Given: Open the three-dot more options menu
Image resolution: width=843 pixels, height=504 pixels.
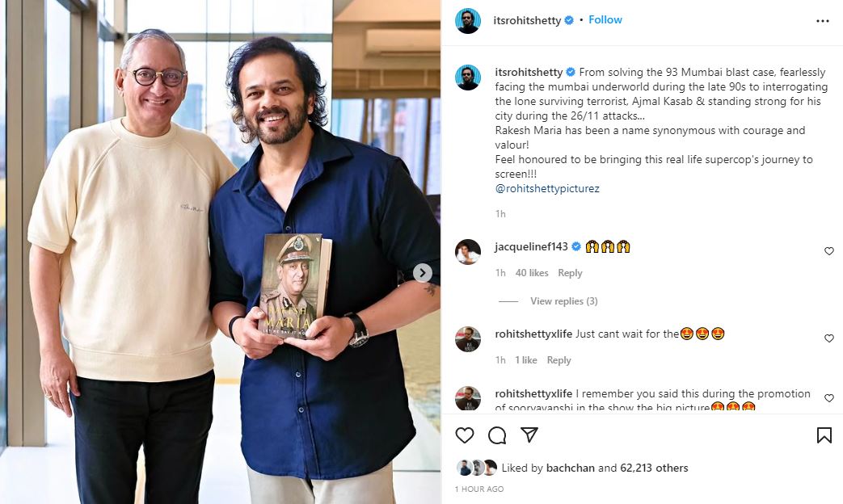Looking at the screenshot, I should pyautogui.click(x=823, y=21).
